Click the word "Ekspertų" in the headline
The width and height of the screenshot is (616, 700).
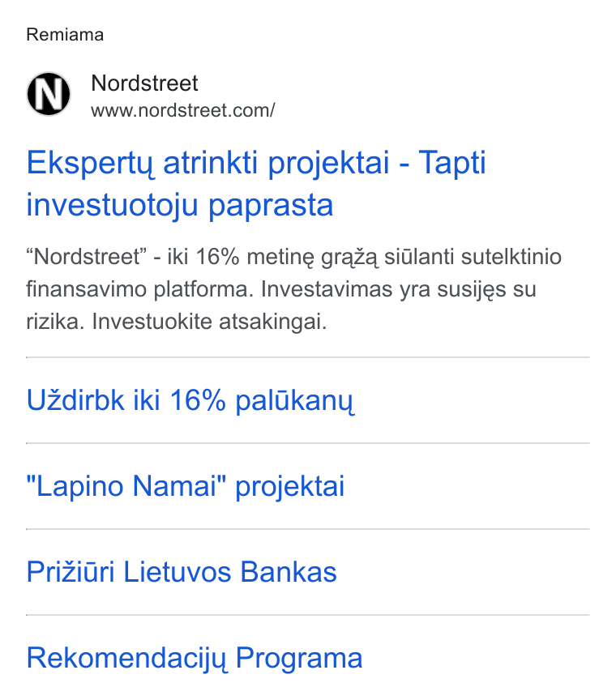pyautogui.click(x=90, y=164)
